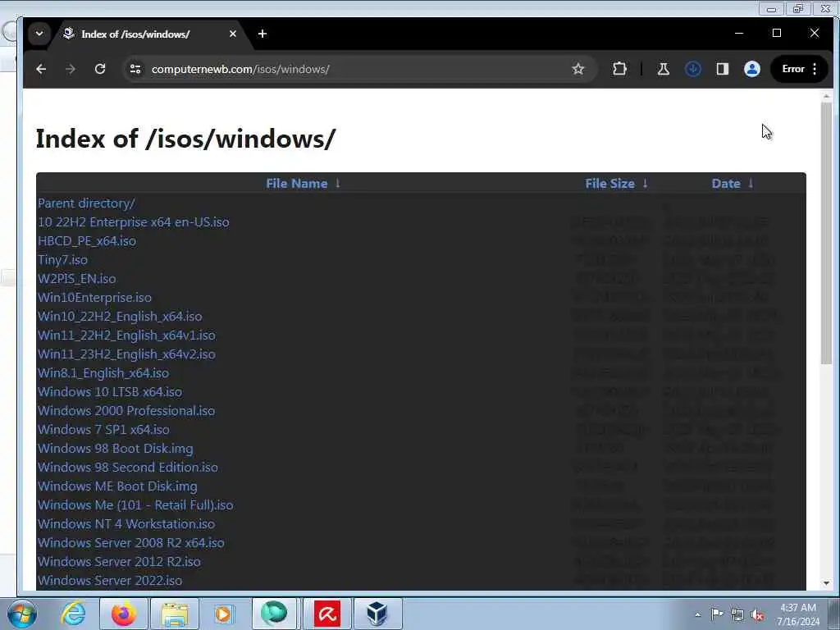Click the File Size sort arrow

[645, 183]
